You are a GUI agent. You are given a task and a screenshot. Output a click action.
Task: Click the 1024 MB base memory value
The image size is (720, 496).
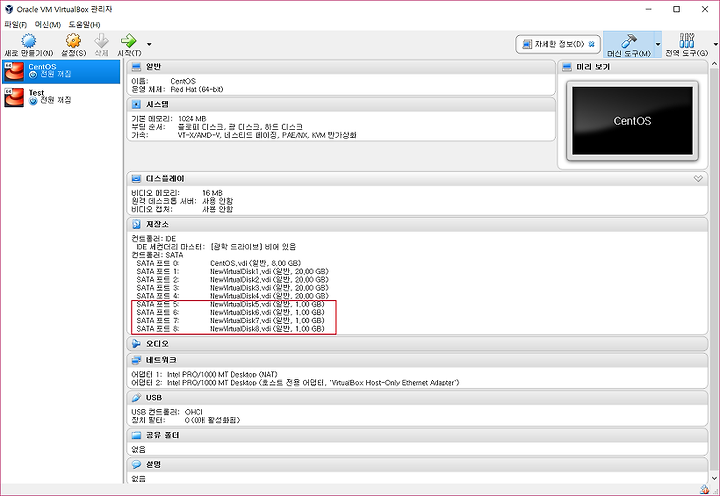192,118
